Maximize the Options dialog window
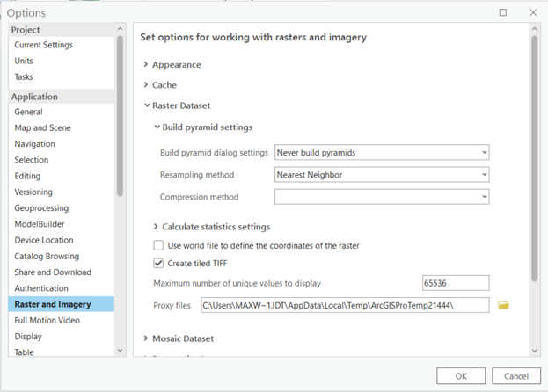The image size is (548, 392). pyautogui.click(x=503, y=13)
